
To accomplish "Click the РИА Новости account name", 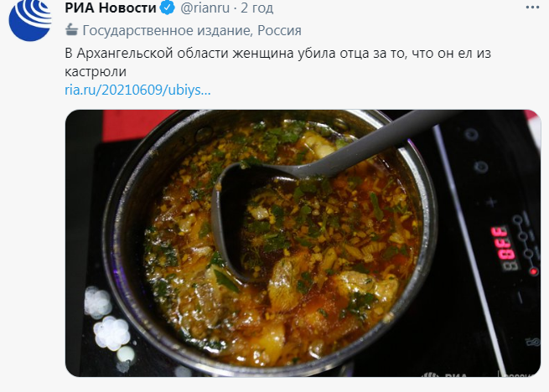I will (x=111, y=8).
